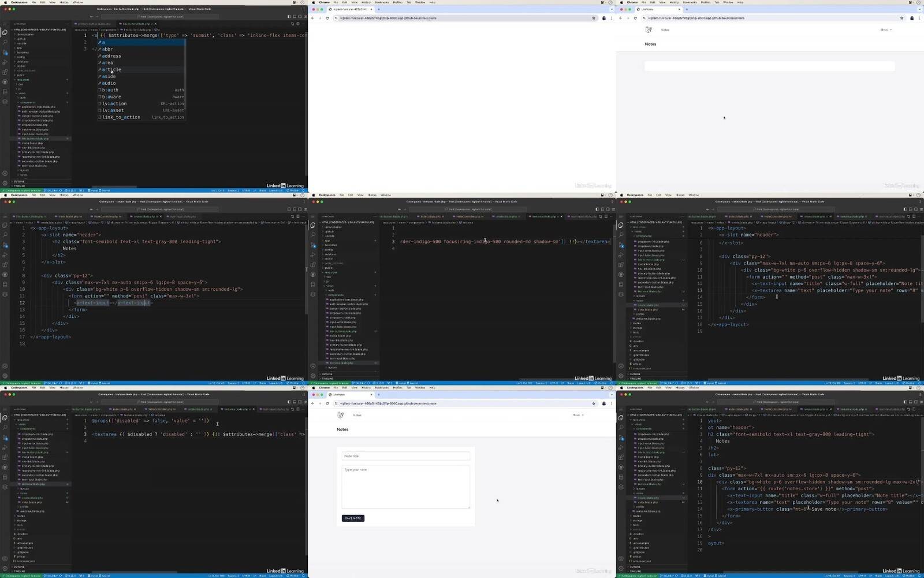Click Chrome back button in the top-center browser
924x578 pixels.
pos(312,18)
